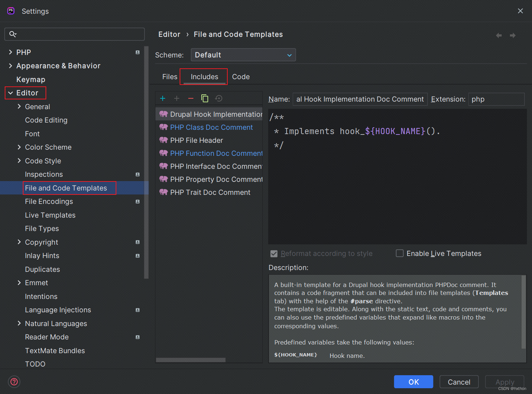
Task: Select PHP Class Doc Comment template
Action: pos(209,127)
